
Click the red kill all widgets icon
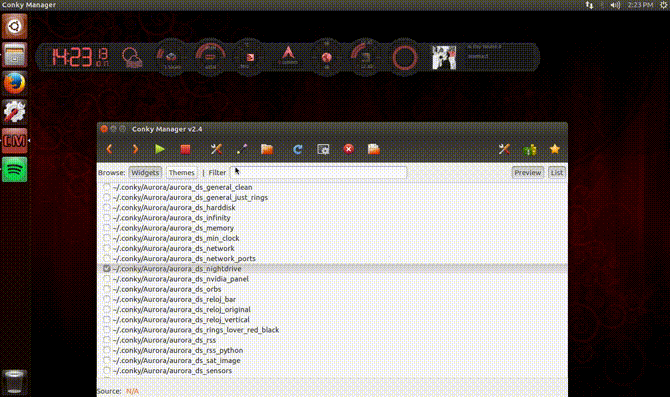(349, 149)
